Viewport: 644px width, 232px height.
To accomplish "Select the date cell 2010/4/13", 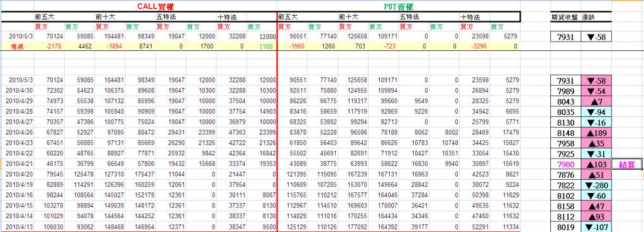I will point(18,227).
